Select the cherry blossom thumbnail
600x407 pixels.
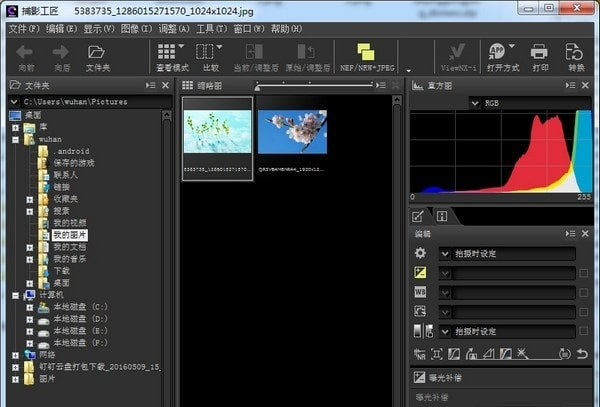[292, 132]
